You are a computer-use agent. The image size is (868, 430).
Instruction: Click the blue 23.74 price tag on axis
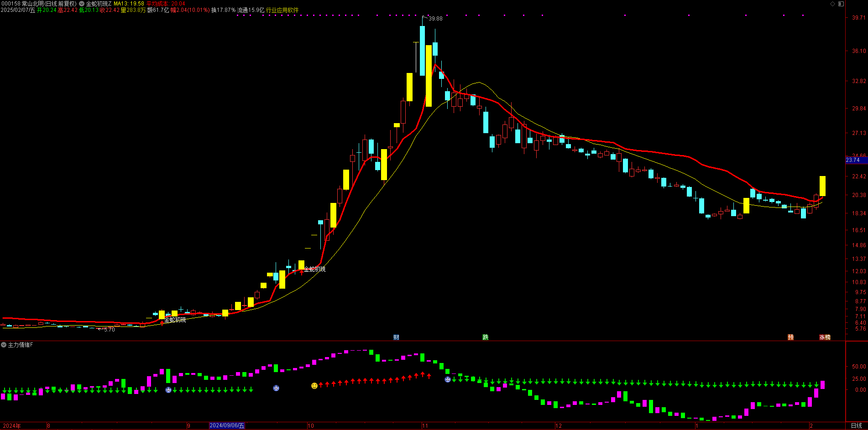[857, 160]
